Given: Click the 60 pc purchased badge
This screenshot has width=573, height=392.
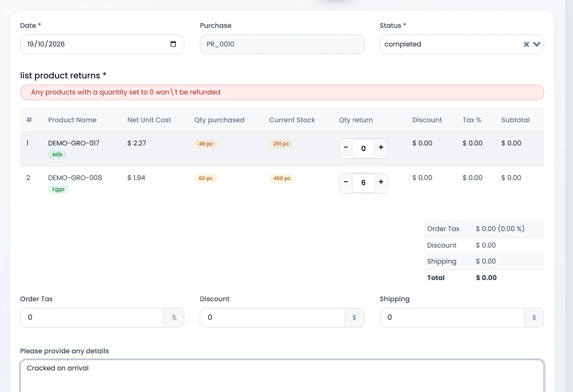Looking at the screenshot, I should click(206, 178).
